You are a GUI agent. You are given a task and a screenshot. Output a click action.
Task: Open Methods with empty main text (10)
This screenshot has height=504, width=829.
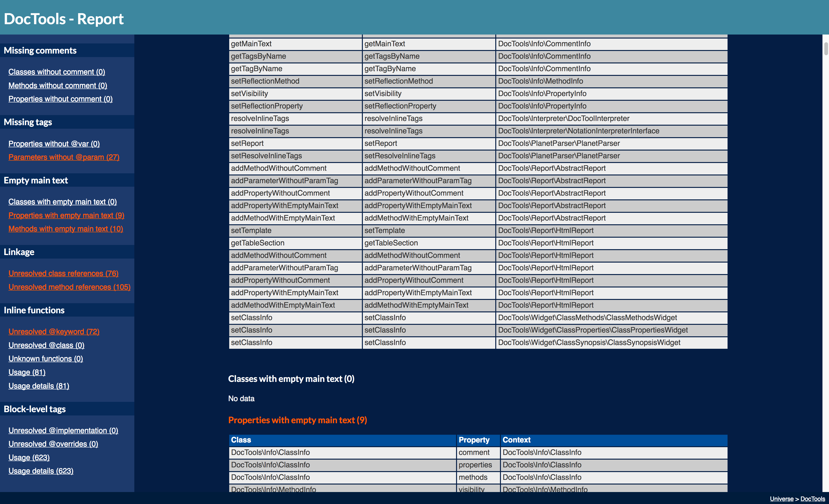(65, 229)
